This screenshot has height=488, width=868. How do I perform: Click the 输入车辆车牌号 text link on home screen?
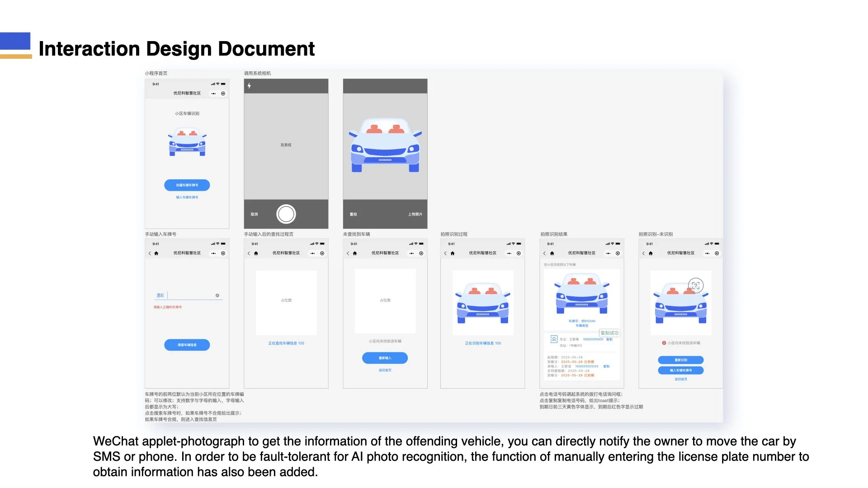point(187,197)
